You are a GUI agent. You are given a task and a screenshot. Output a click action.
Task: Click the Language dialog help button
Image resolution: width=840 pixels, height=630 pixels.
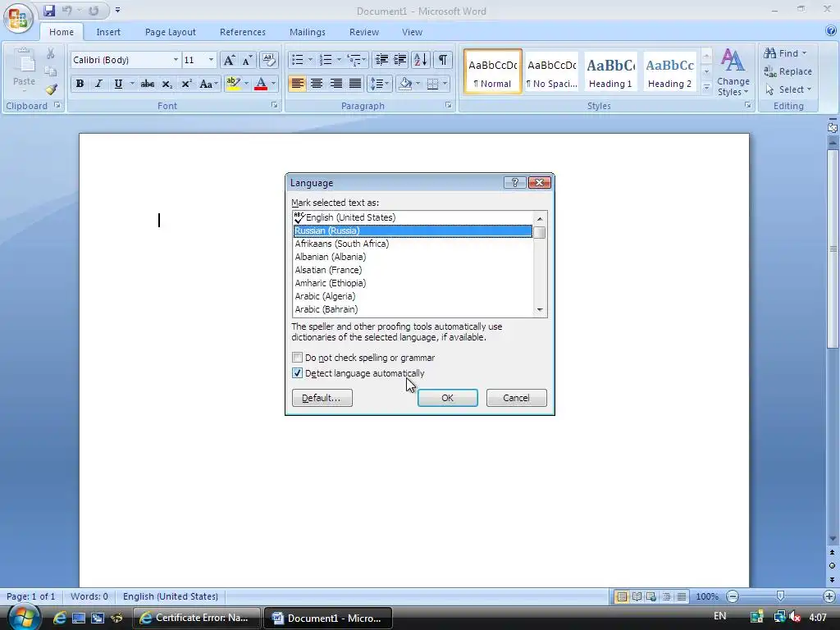(514, 183)
